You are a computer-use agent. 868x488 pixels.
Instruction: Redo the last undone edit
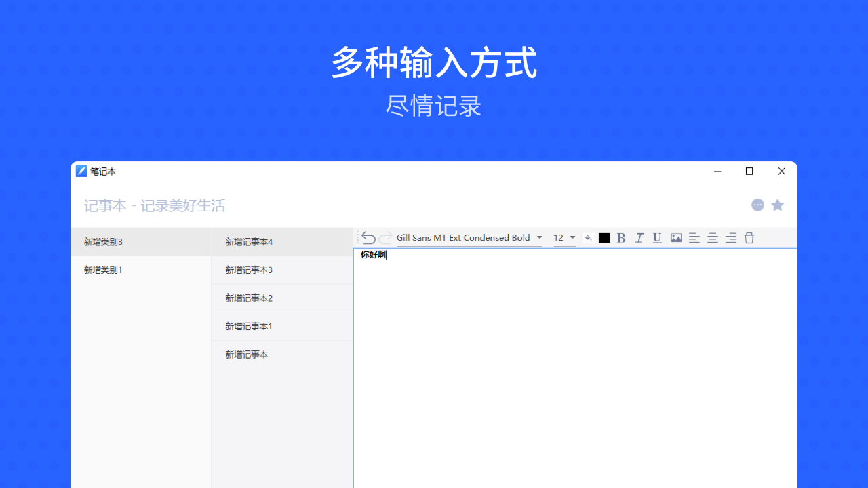click(386, 238)
